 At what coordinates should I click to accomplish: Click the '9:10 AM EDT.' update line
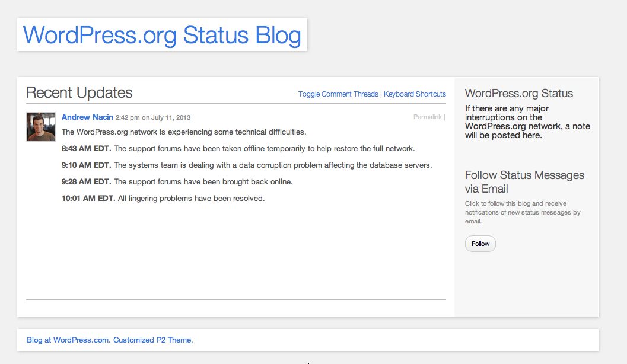tap(247, 165)
